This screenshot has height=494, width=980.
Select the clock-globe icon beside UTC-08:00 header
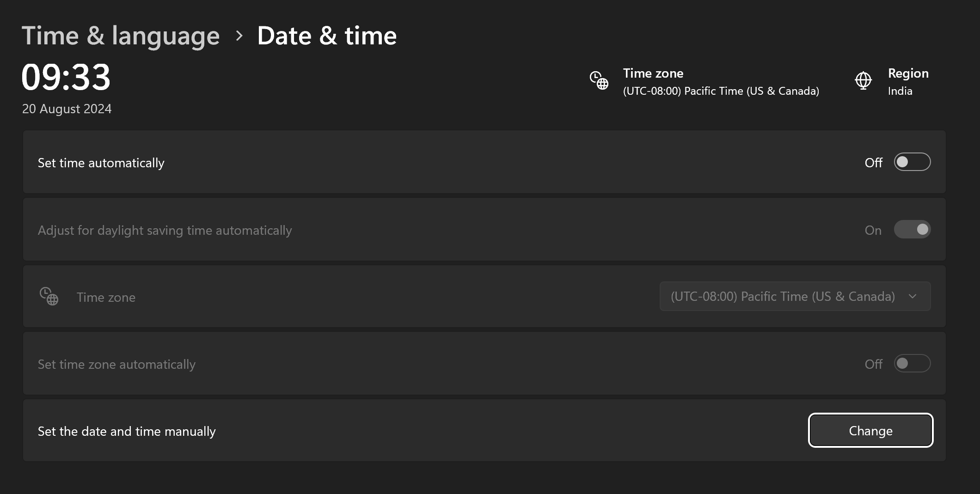pos(598,80)
